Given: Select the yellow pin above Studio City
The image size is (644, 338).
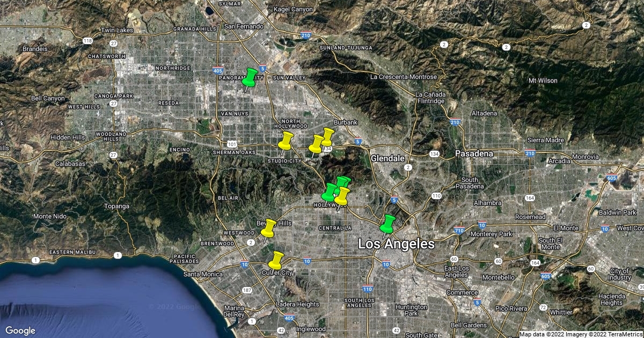Looking at the screenshot, I should click(x=286, y=140).
